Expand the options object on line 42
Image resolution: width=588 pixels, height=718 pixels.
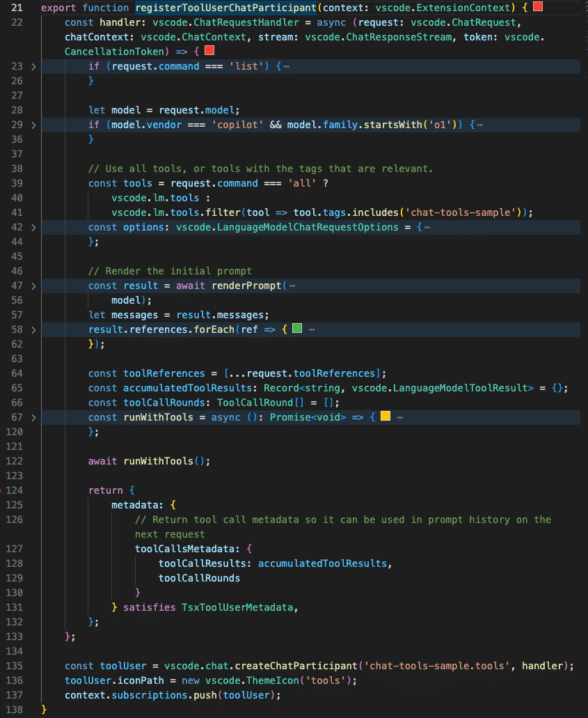35,226
